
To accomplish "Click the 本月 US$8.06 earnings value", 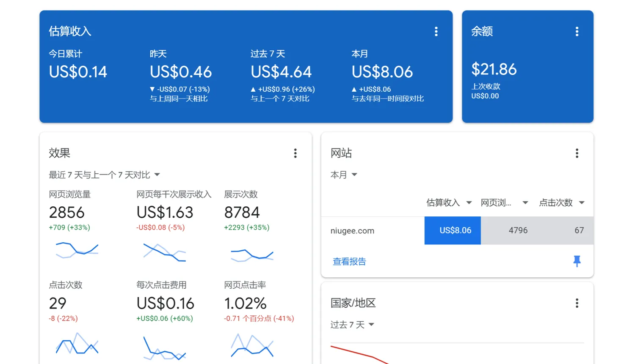I will click(382, 72).
